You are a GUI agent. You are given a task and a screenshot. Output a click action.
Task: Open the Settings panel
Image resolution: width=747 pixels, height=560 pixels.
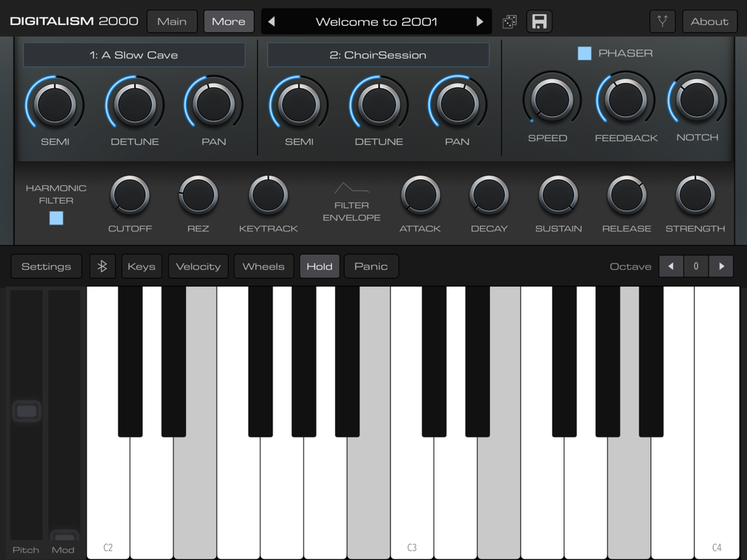(x=46, y=266)
